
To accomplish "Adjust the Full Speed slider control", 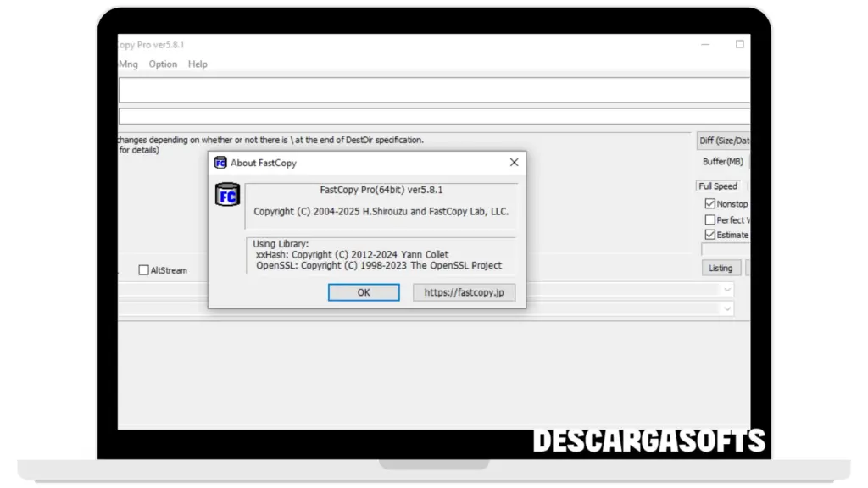I will pyautogui.click(x=718, y=186).
